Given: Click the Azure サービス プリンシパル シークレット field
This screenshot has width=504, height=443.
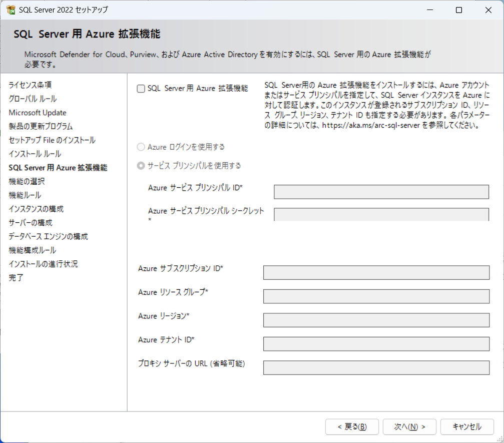Looking at the screenshot, I should tap(381, 214).
